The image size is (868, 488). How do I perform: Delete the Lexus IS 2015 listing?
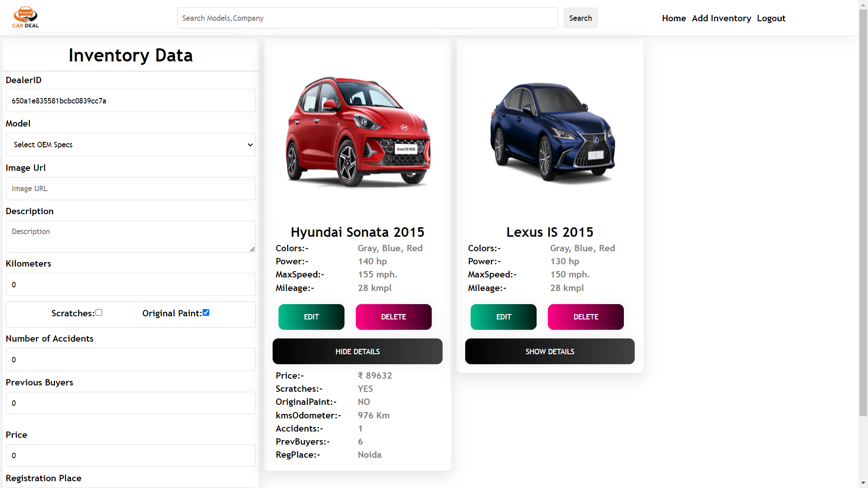(x=585, y=317)
